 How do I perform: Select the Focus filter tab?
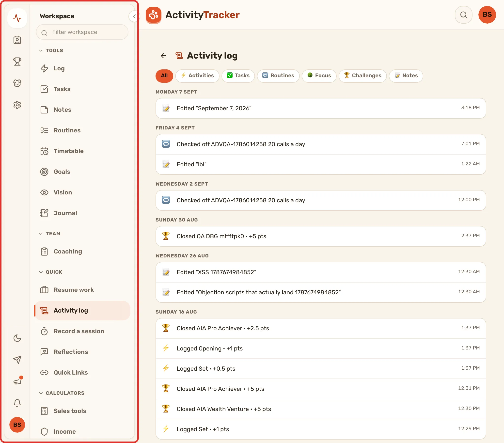click(x=319, y=76)
